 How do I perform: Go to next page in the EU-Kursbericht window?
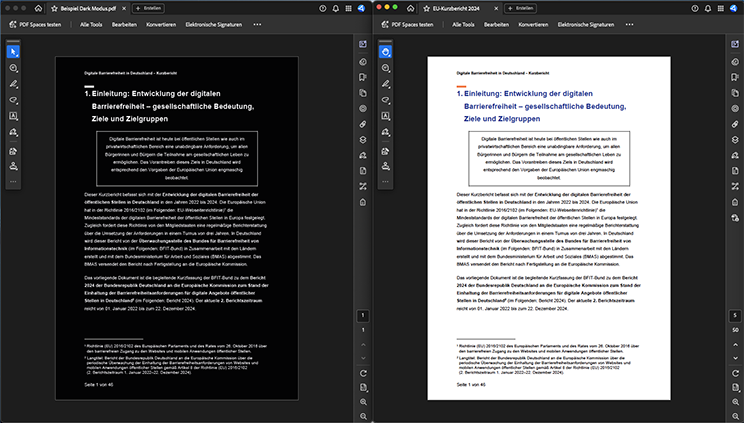coord(735,359)
